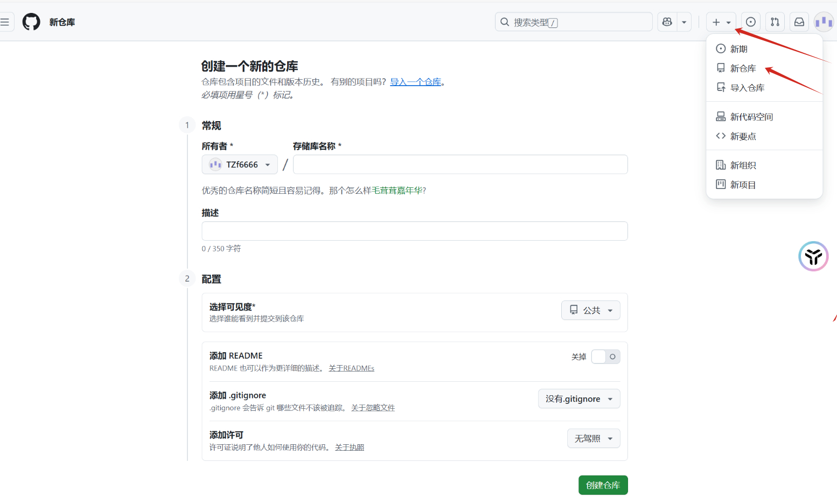837x504 pixels.
Task: Open the hamburger navigation menu
Action: 5,22
